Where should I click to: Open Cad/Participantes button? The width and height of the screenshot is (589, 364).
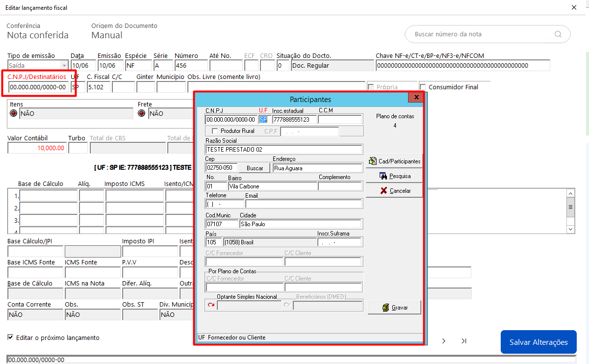click(394, 161)
